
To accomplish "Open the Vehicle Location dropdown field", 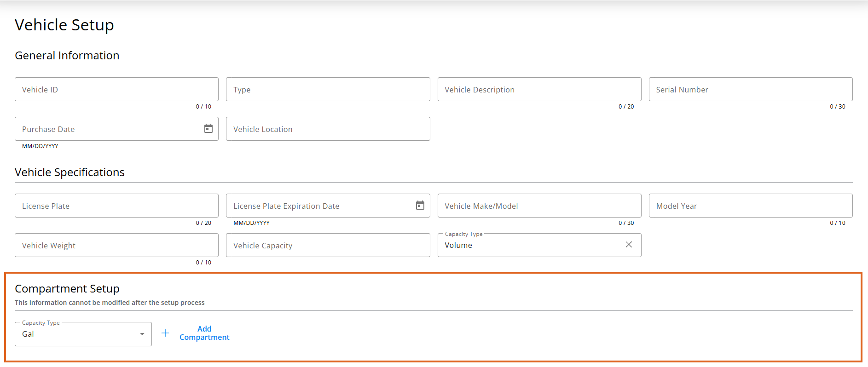I will [x=328, y=129].
